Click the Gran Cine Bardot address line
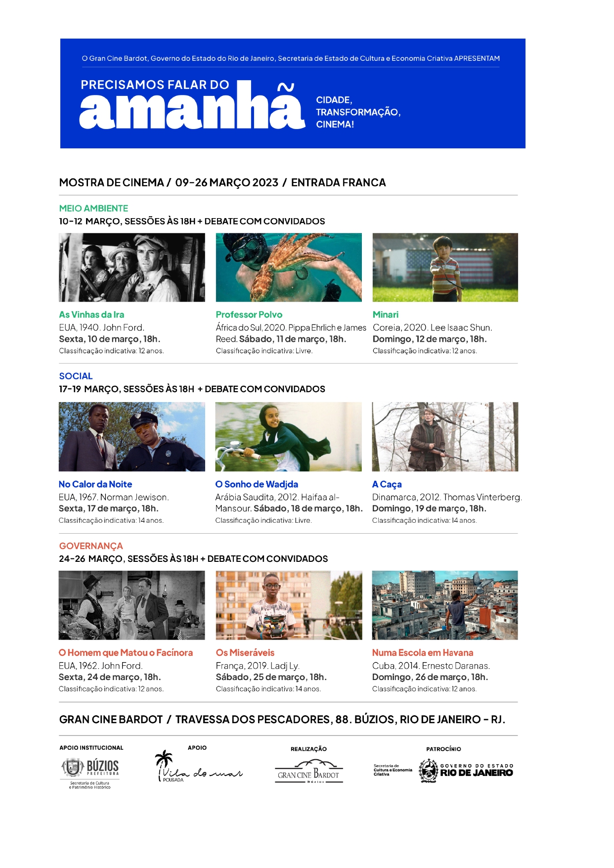The image size is (614, 868). [282, 720]
